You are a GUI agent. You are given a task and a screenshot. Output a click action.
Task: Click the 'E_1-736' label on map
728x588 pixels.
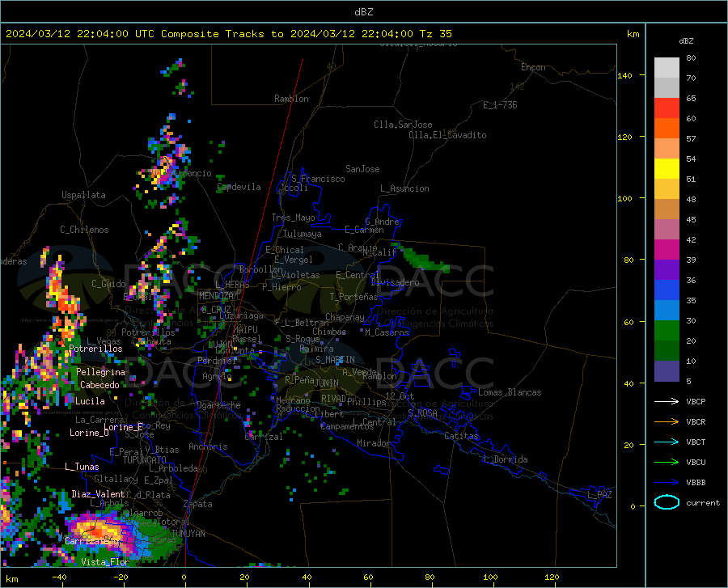tap(500, 105)
